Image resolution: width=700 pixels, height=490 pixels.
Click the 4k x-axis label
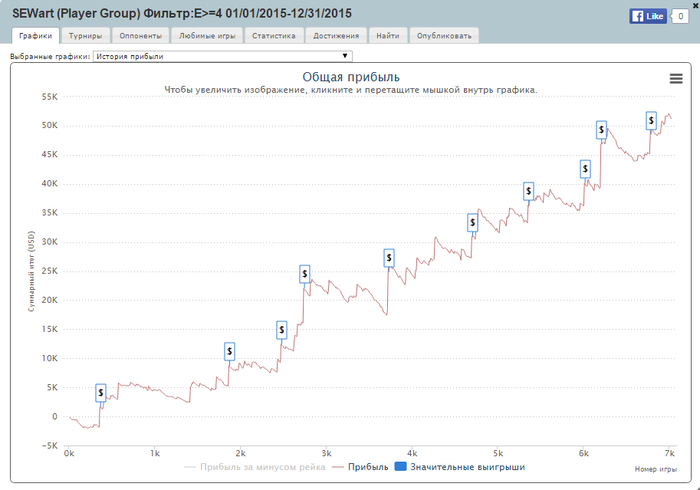coord(412,453)
